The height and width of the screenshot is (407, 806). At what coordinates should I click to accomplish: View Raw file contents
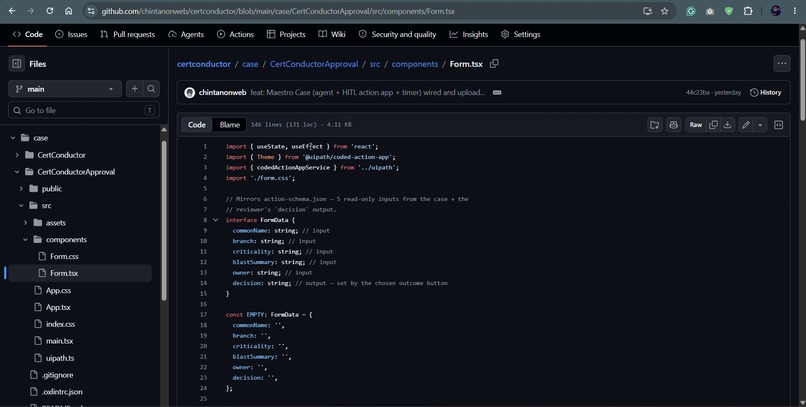695,124
